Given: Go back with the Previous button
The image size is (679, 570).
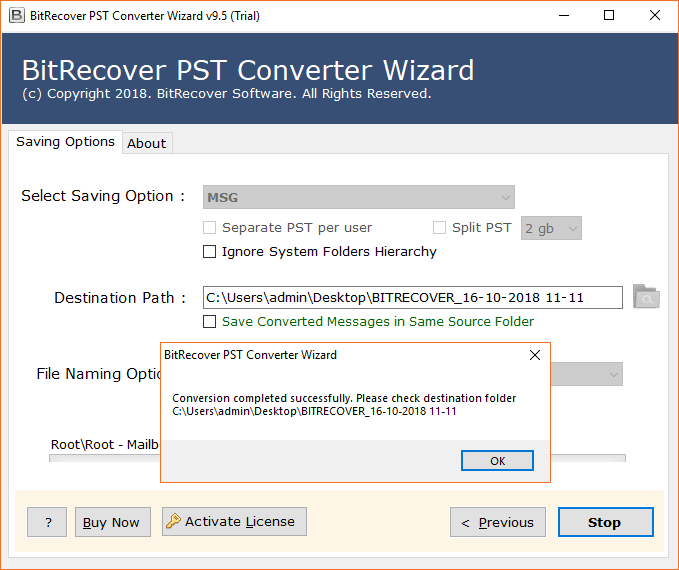Looking at the screenshot, I should [498, 522].
